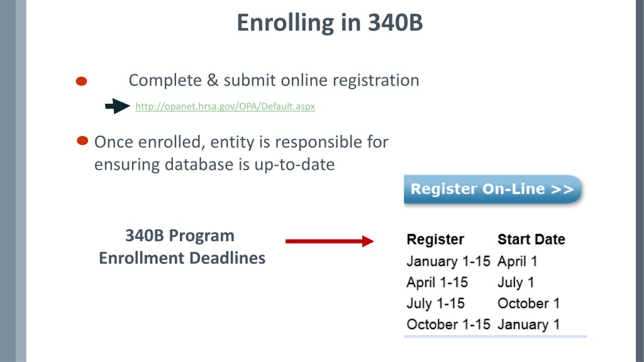Screen dimensions: 644x362
Task: Click the Register On-Line button
Action: click(x=492, y=189)
